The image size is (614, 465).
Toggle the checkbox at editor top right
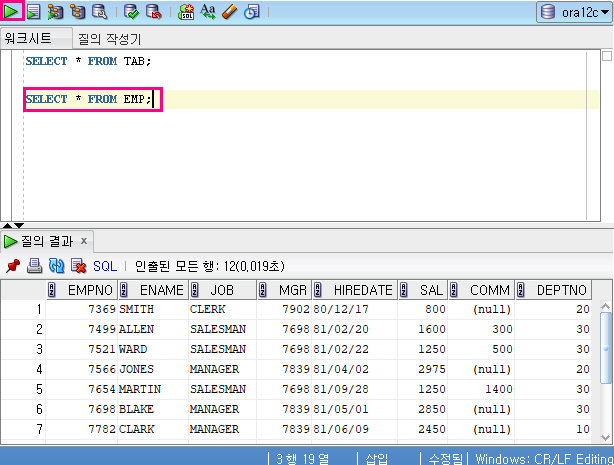click(x=607, y=56)
